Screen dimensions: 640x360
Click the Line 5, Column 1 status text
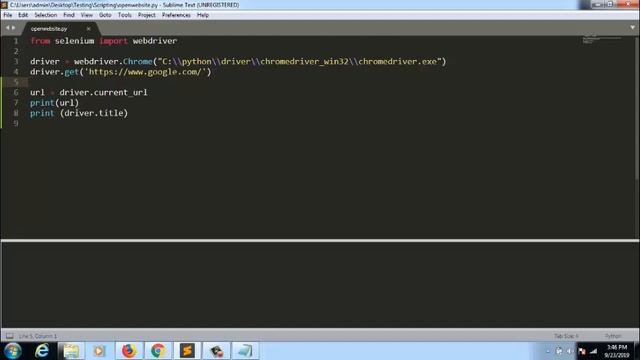[x=38, y=336]
